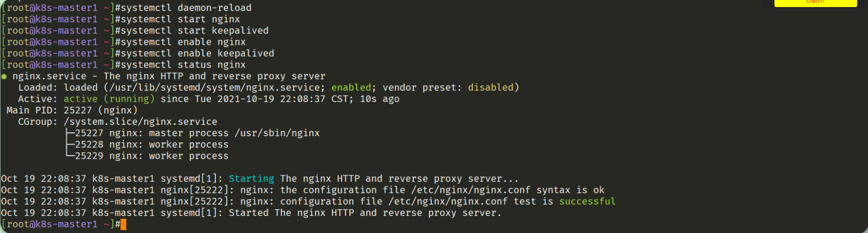Click the 'systemctl start nginx' command

(178, 19)
